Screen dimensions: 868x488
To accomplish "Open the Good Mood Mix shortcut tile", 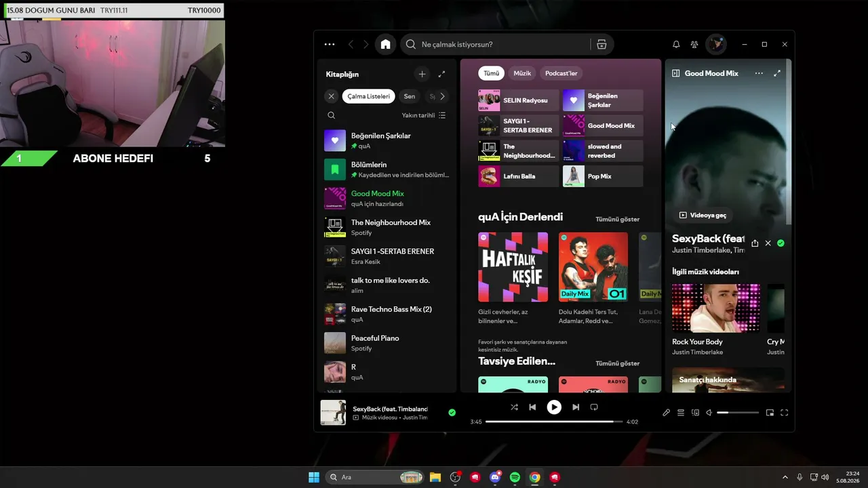I will 603,125.
